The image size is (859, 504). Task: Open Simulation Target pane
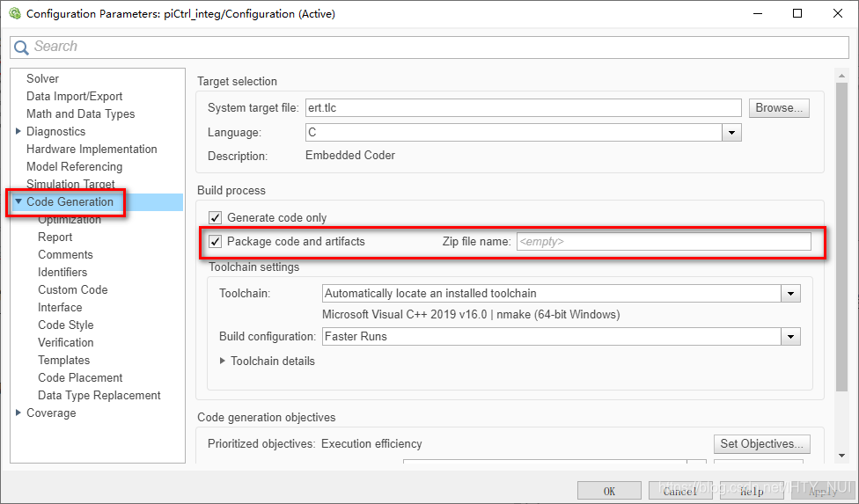[x=70, y=184]
